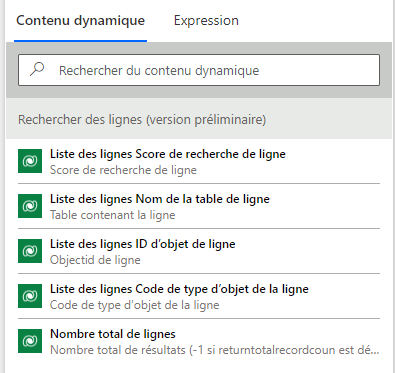395x373 pixels.
Task: Click description 'Nombre total de résultats (-1 si...'
Action: 214,350
